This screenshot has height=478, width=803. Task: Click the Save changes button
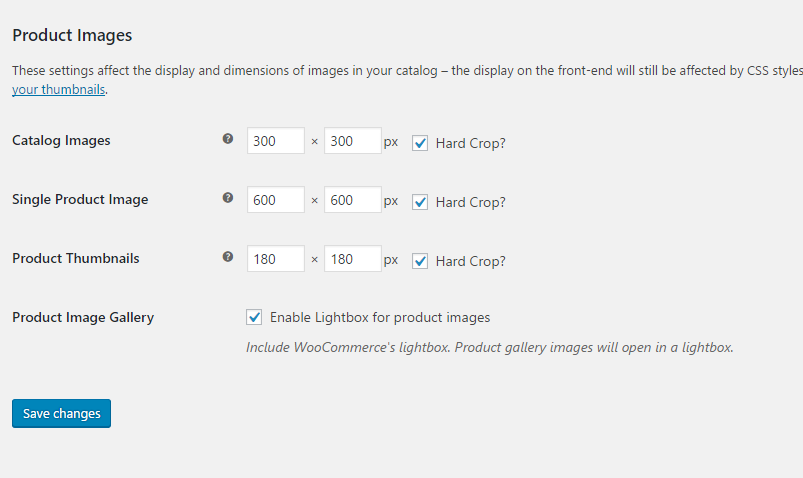click(x=61, y=413)
